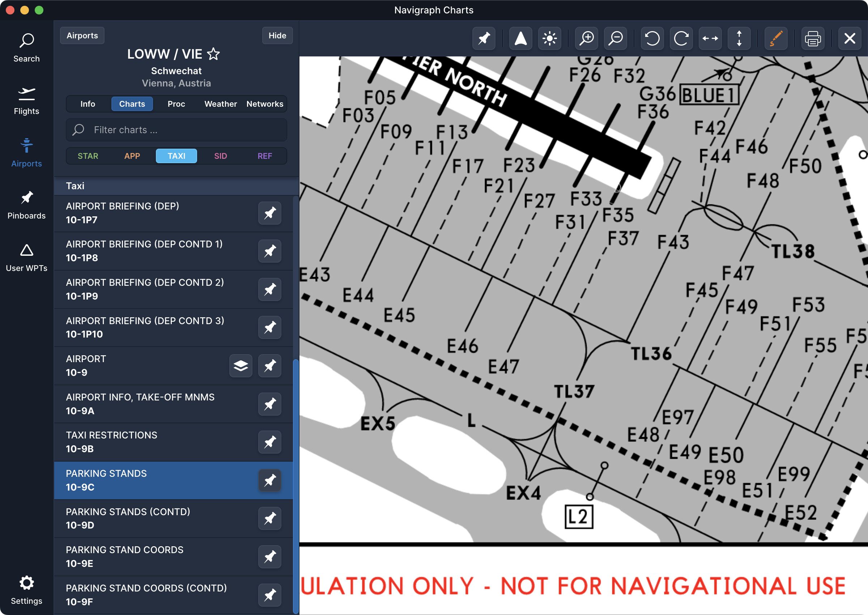This screenshot has height=615, width=868.
Task: Open the Pinboards section
Action: coord(26,205)
